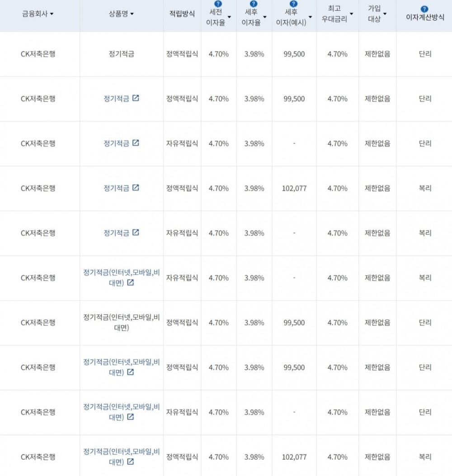Click the 복리 cell in the last row
Screen dimensions: 452x476
tap(424, 457)
